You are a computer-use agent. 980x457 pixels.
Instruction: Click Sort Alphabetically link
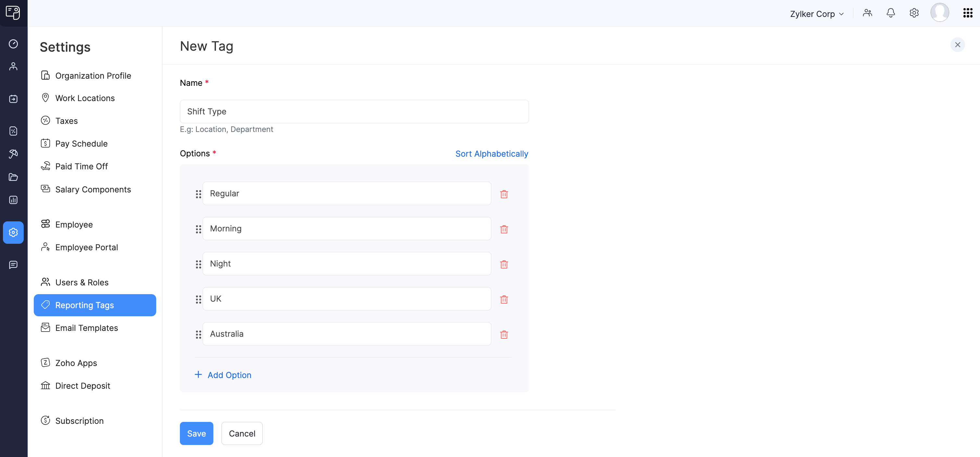(x=492, y=153)
